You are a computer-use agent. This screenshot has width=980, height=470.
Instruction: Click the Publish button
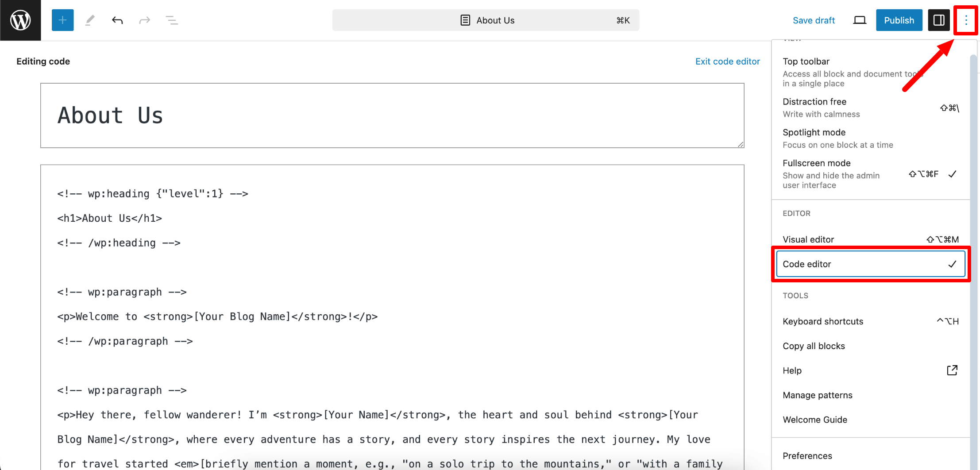(x=899, y=20)
